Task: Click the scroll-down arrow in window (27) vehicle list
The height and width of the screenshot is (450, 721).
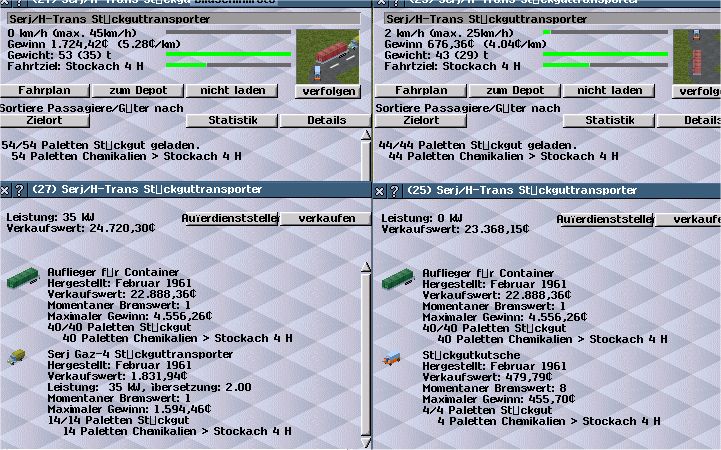Action: (366, 442)
